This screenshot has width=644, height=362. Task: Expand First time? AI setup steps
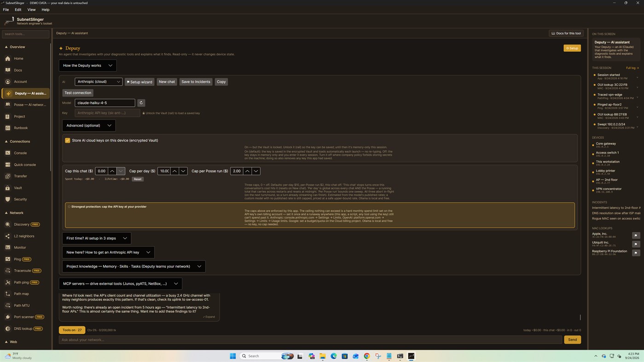click(x=97, y=238)
